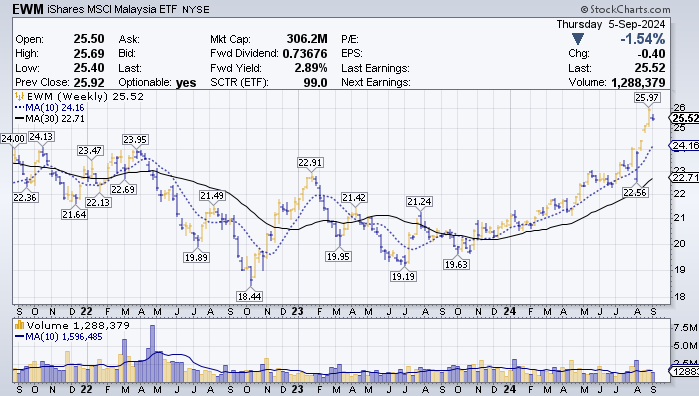Click the 21.49 peak price label
This screenshot has height=396, width=699.
click(x=212, y=195)
